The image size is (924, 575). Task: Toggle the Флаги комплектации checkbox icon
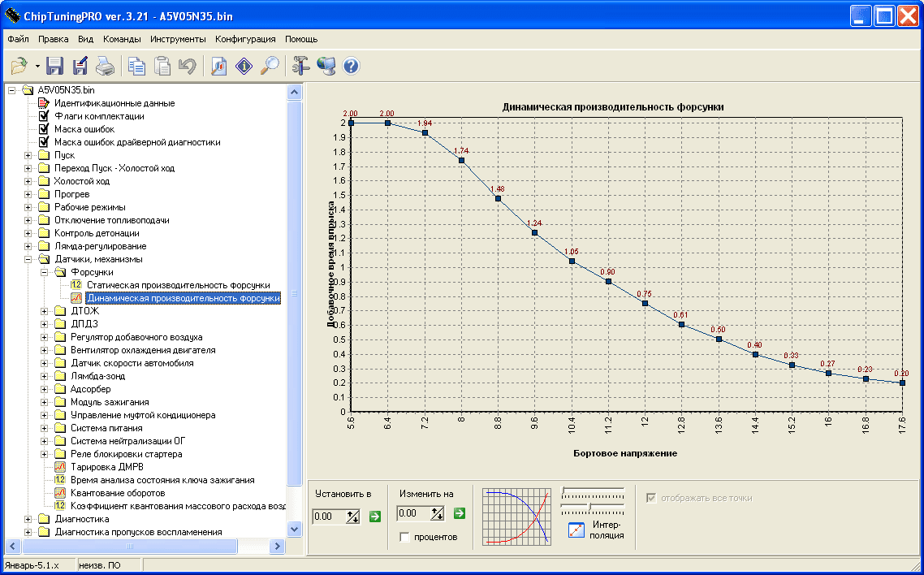click(x=44, y=116)
